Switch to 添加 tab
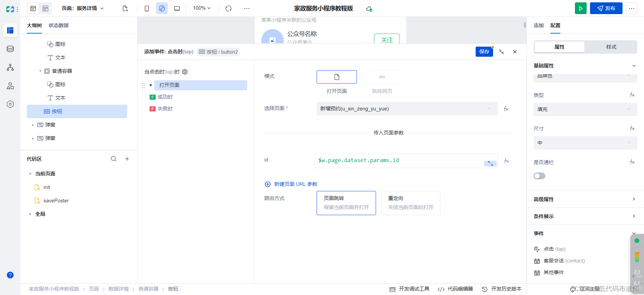644x295 pixels. (539, 26)
